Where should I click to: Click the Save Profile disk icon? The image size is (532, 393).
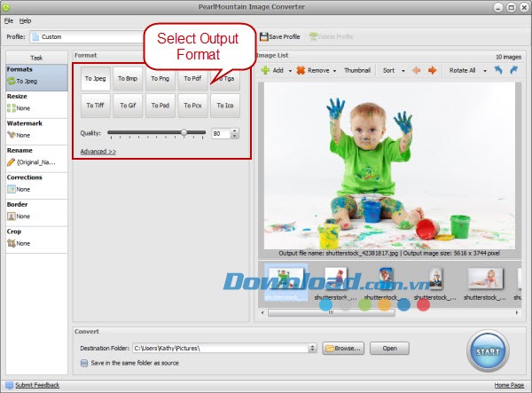click(x=263, y=36)
